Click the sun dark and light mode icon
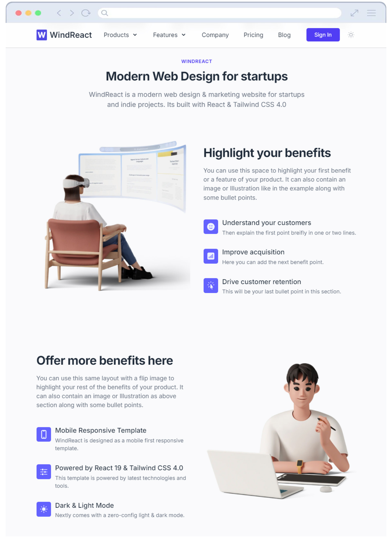 (351, 35)
